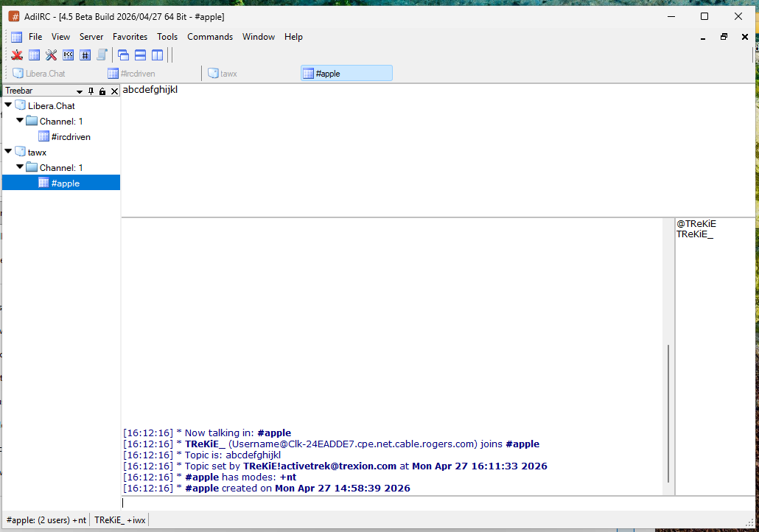The width and height of the screenshot is (759, 532).
Task: Click the tile windows vertically icon
Action: [x=157, y=55]
